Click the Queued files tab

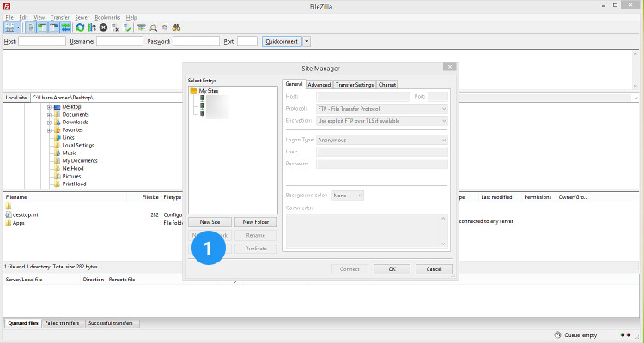[x=23, y=323]
